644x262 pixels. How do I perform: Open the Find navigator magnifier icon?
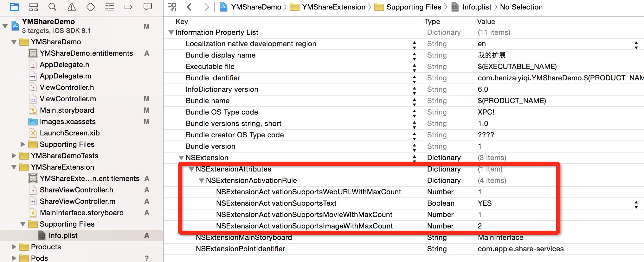(x=52, y=7)
